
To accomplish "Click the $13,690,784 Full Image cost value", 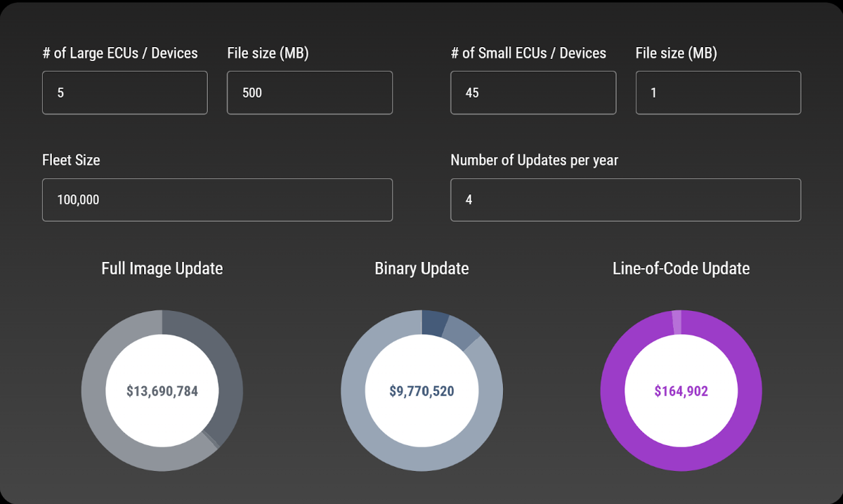I will tap(162, 392).
